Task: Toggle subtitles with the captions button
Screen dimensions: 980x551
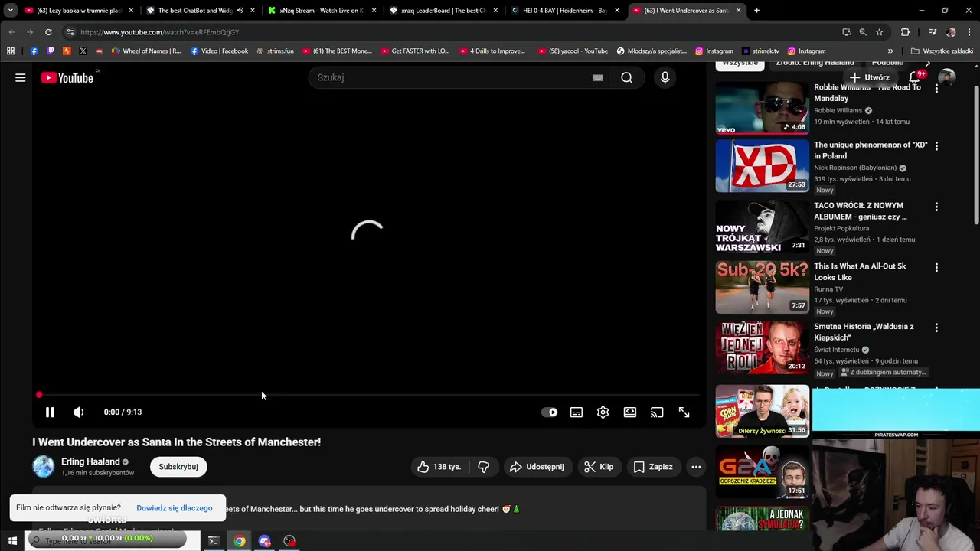Action: tap(577, 412)
